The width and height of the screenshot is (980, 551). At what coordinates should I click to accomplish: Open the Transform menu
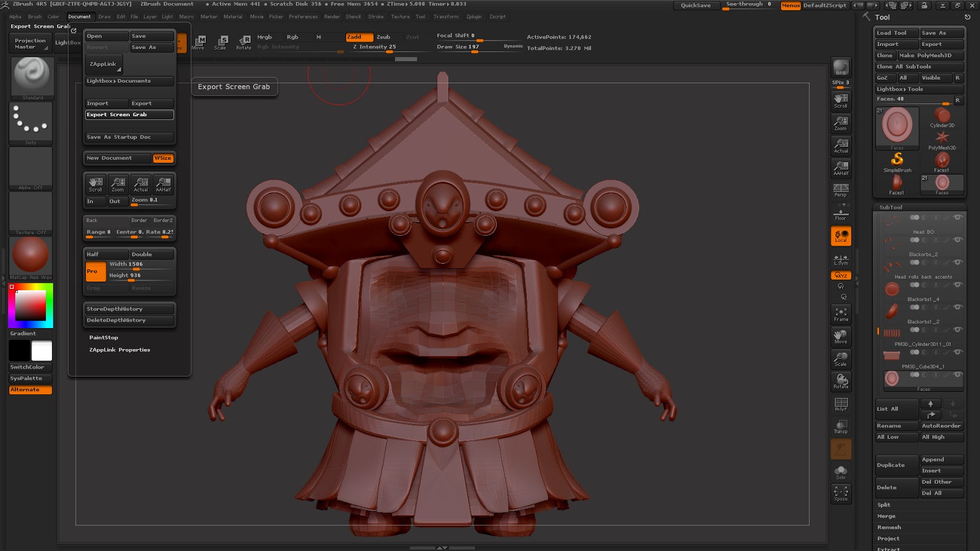446,17
